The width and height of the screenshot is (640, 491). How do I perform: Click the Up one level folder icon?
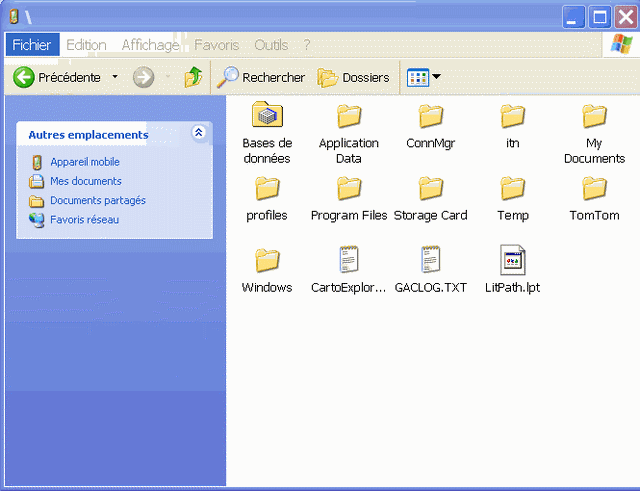click(193, 77)
